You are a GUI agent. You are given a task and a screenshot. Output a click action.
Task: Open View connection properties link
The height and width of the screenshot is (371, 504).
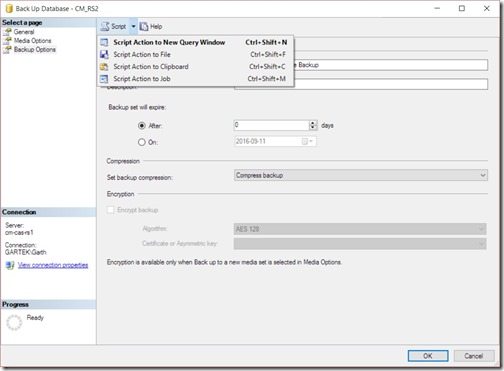point(53,265)
